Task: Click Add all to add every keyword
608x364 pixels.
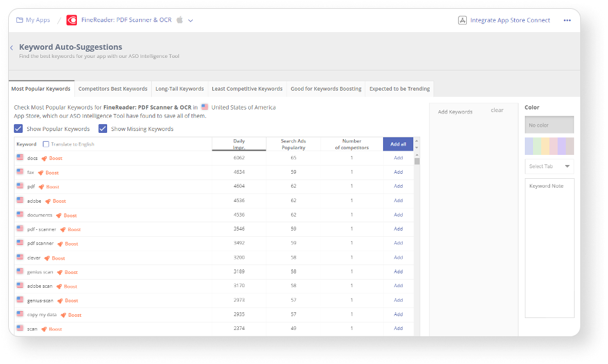Action: point(398,144)
